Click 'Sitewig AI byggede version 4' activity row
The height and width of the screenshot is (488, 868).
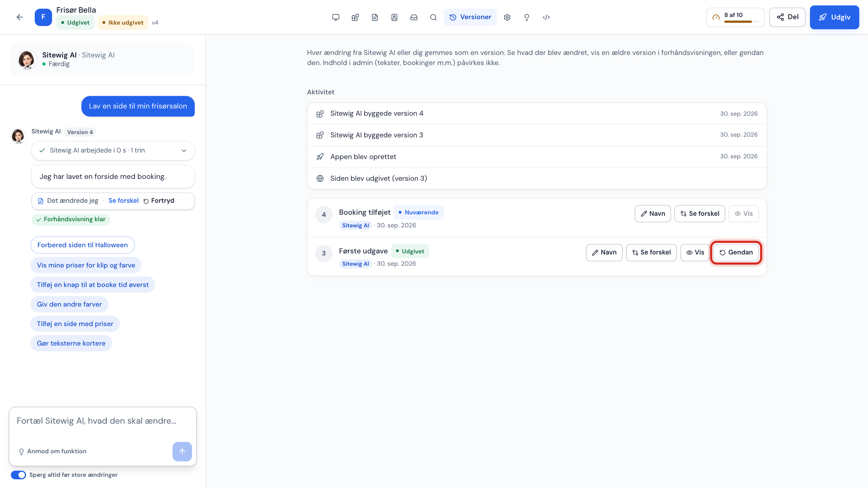(x=537, y=114)
